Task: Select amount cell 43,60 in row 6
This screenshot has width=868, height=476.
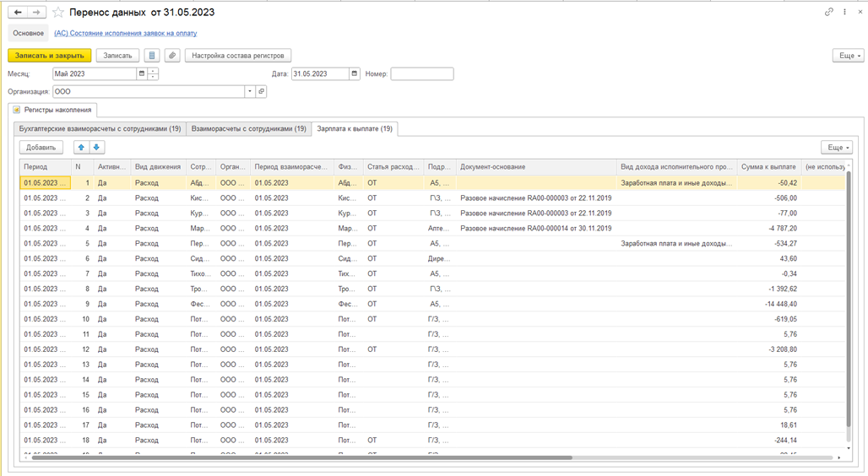Action: tap(769, 258)
